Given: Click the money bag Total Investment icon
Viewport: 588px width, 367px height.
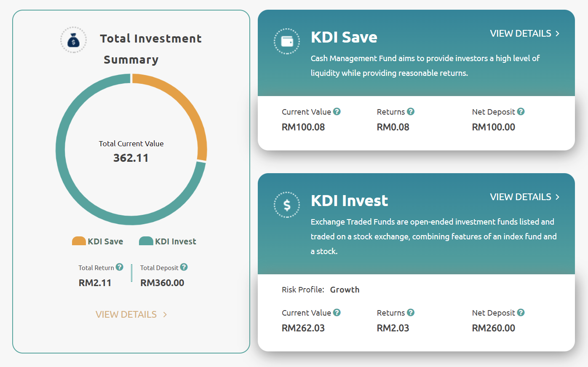Looking at the screenshot, I should (x=73, y=40).
